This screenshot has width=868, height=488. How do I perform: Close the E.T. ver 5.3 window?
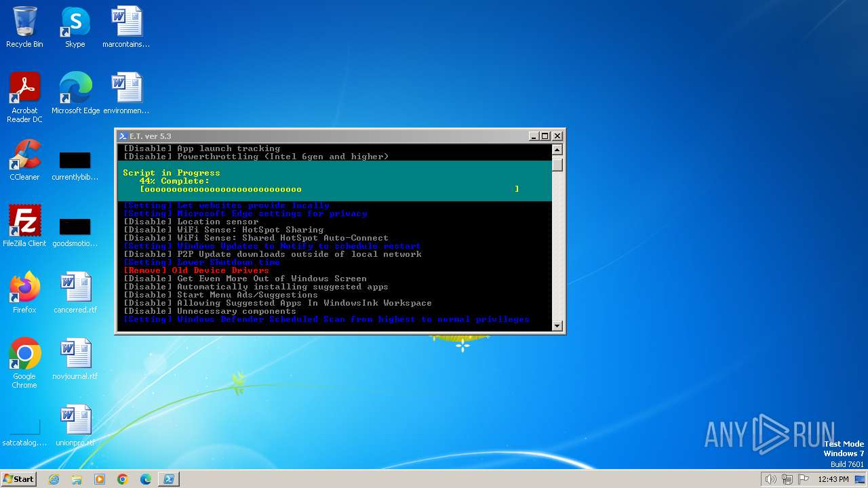(x=557, y=136)
